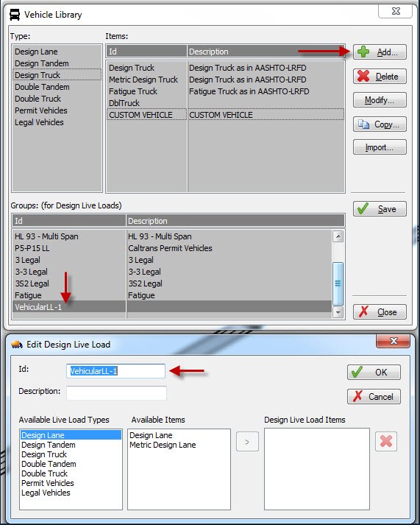Close the Vehicle Library dialog via Close button
The image size is (420, 525).
click(380, 312)
